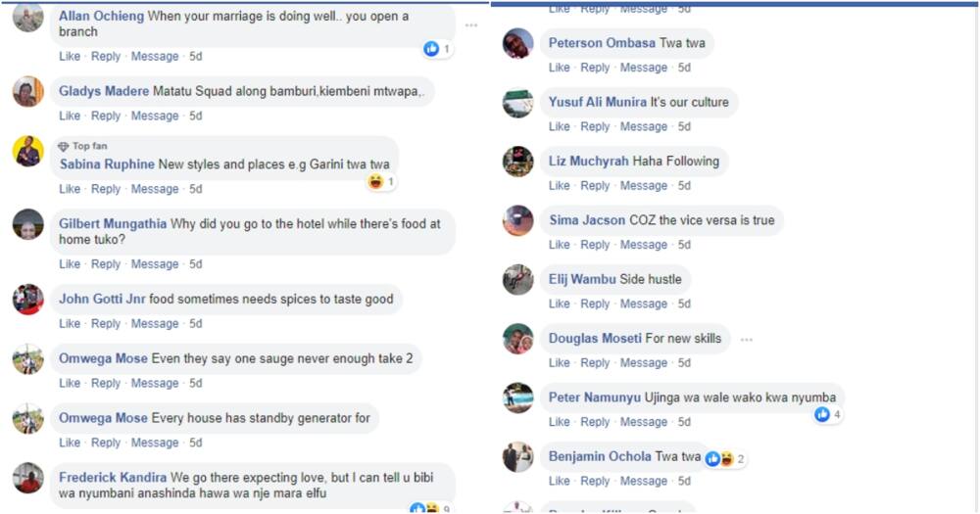
Task: Open Frederick Kandira's profile name link
Action: [113, 477]
